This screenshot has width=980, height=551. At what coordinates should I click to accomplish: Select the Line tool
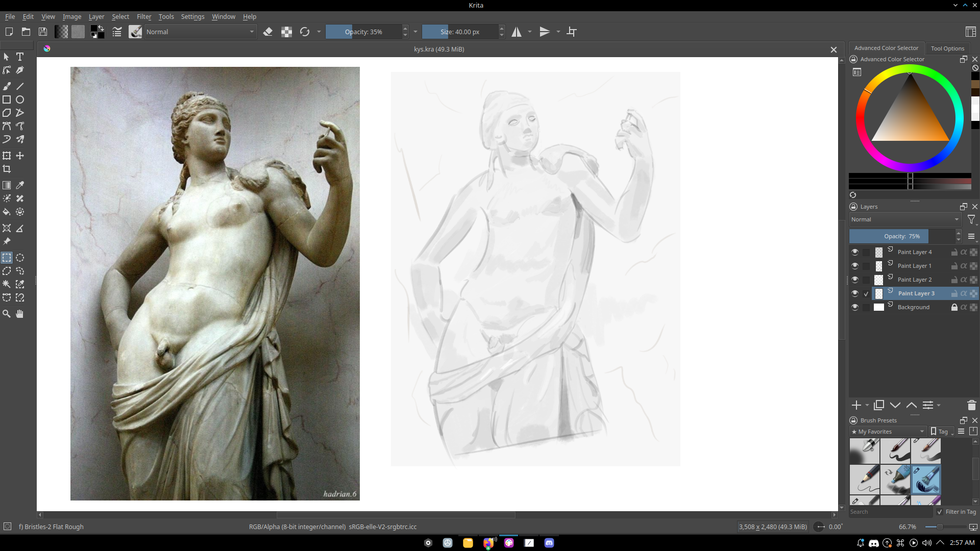(20, 86)
